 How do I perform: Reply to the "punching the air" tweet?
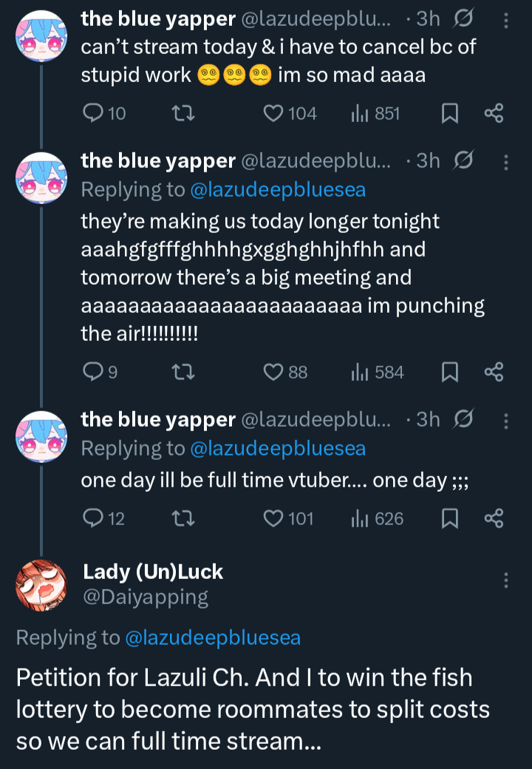pos(93,372)
